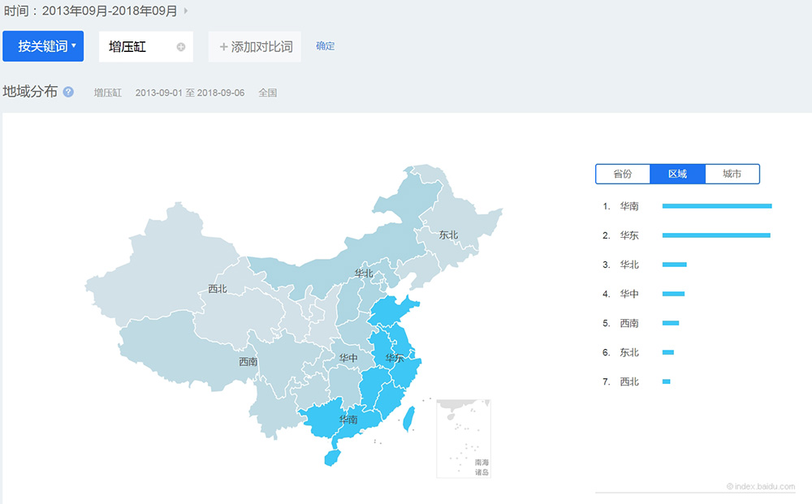Screen dimensions: 812x504
Task: Click the 华东 ranking bar
Action: click(x=715, y=235)
